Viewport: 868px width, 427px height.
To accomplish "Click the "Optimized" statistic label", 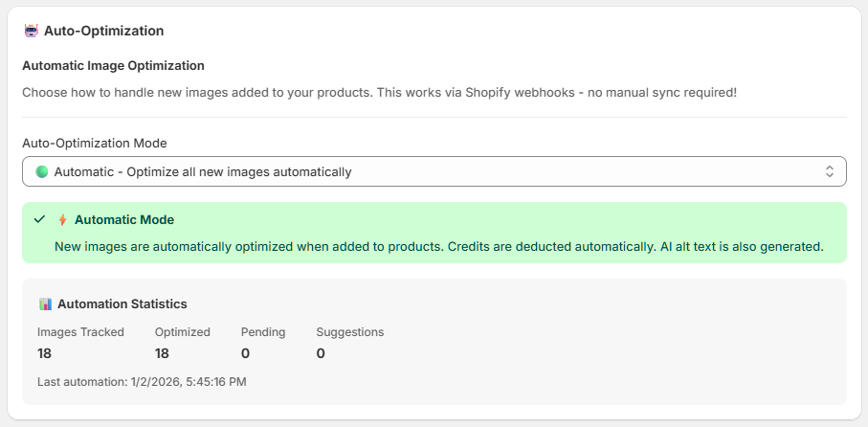I will click(x=183, y=332).
